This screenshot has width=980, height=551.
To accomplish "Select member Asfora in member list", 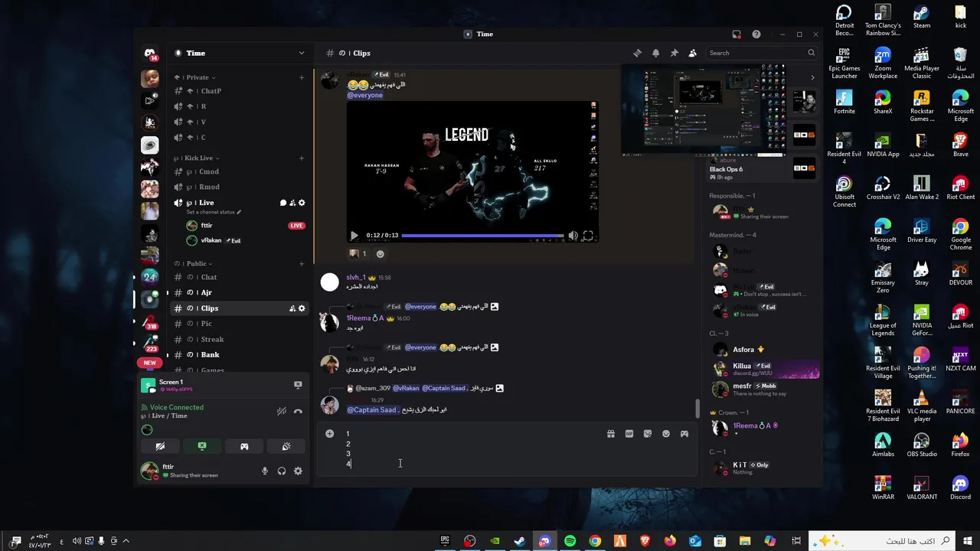I will pos(763,350).
